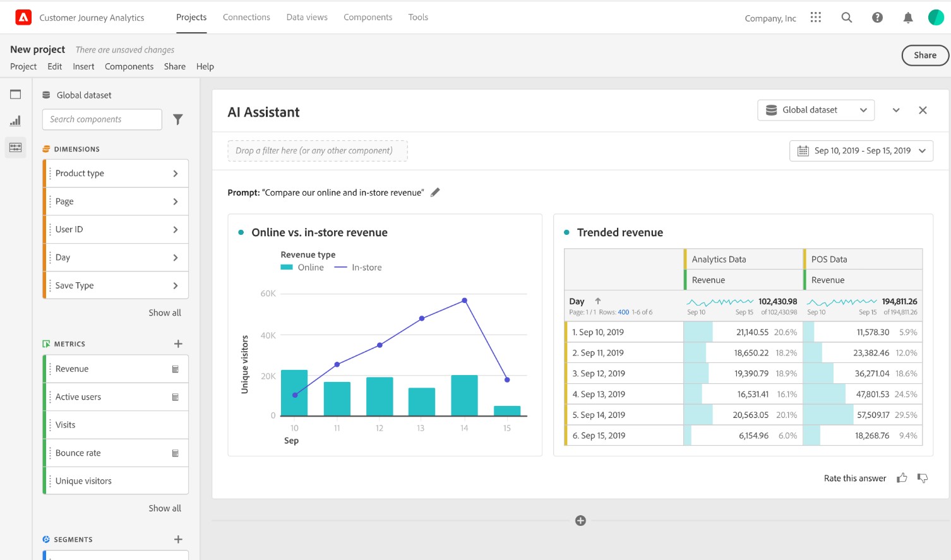Edit the prompt with the pencil icon
Screen dimensions: 951x560
click(x=435, y=193)
